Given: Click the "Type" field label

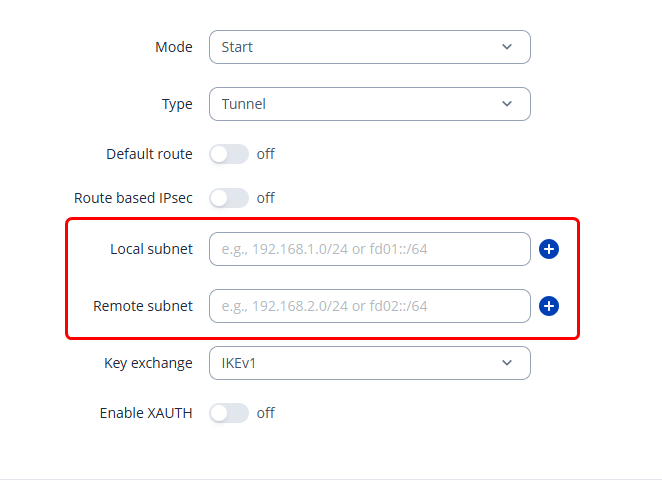Looking at the screenshot, I should coord(177,104).
